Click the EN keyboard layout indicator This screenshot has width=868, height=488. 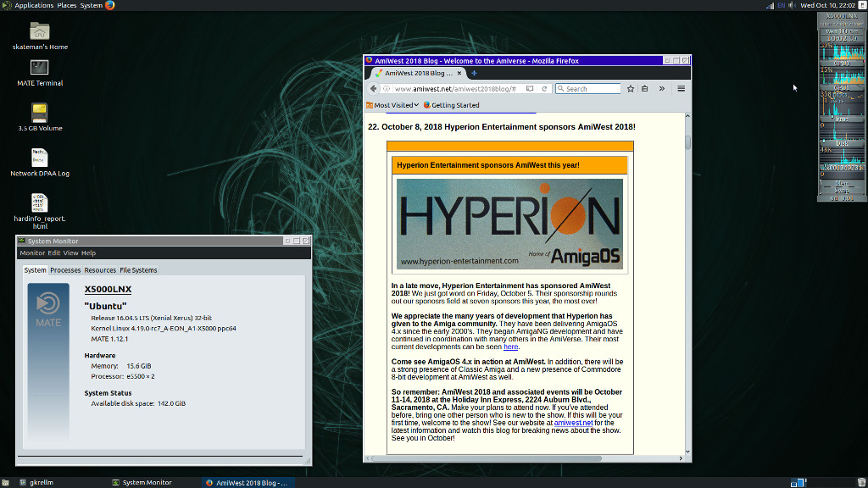[x=781, y=5]
